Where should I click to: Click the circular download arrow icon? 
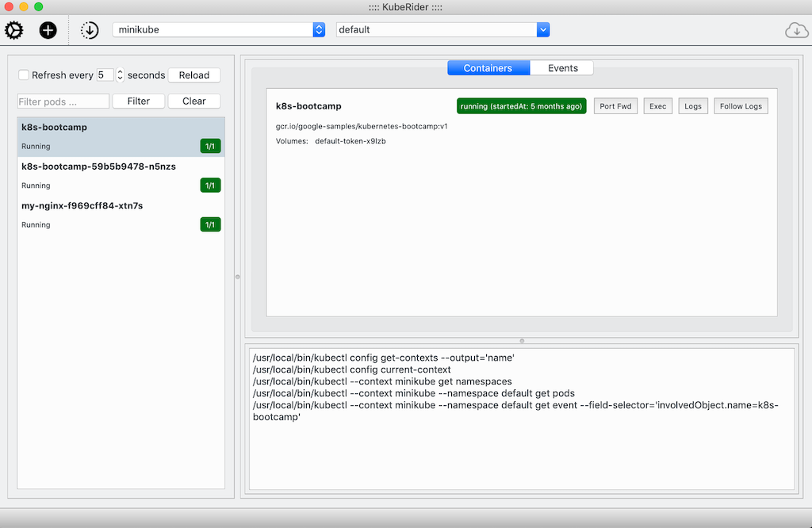click(90, 30)
